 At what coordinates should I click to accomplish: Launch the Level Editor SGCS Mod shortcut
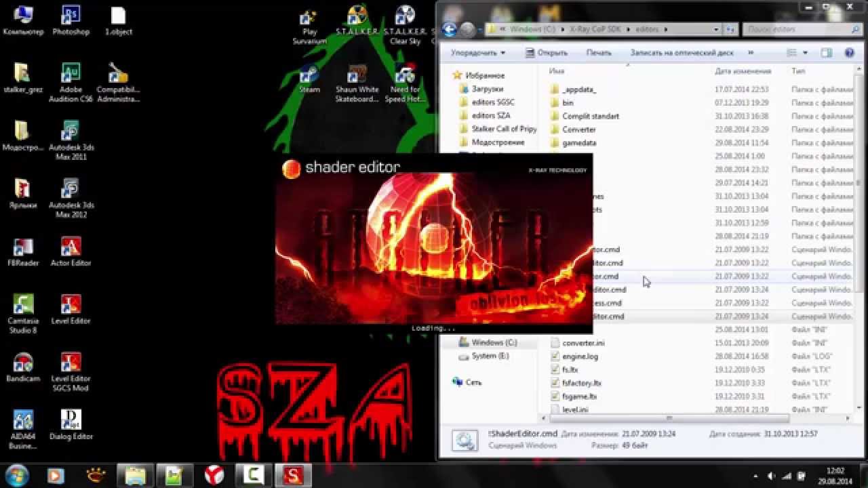pos(71,372)
